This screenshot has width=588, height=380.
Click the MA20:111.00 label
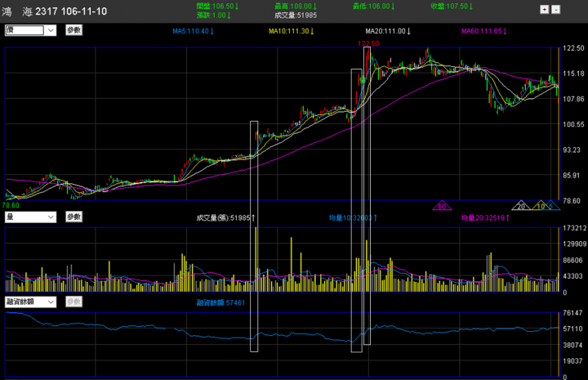[388, 31]
